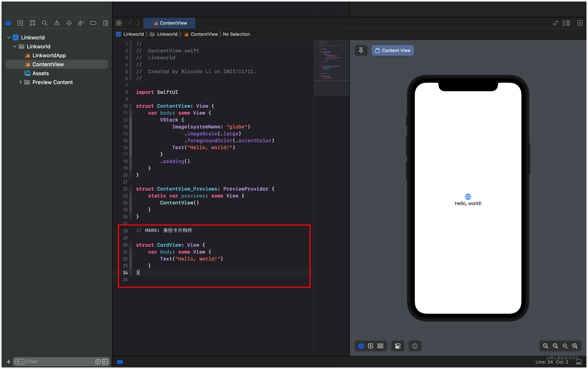Toggle recently modified files filter
This screenshot has width=588, height=369.
click(x=98, y=362)
